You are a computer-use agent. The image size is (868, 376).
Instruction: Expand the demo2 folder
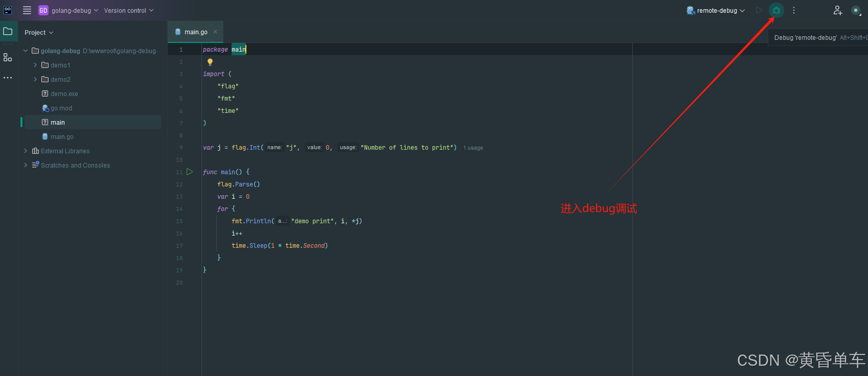[35, 79]
